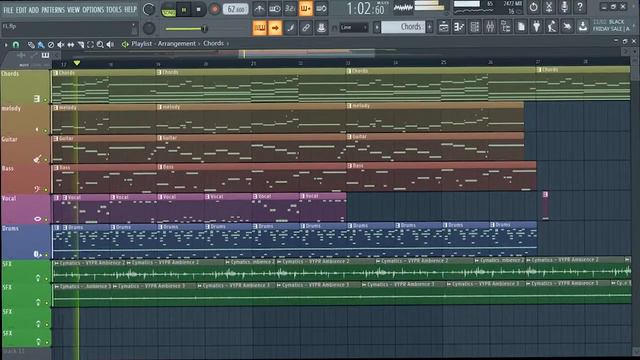Click the content library download icon
640x360 pixels.
583,27
